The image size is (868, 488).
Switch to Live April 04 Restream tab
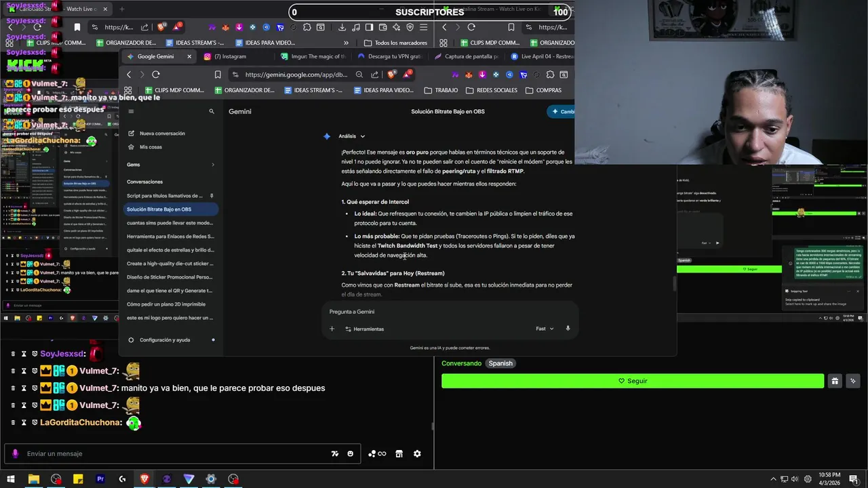(x=542, y=56)
